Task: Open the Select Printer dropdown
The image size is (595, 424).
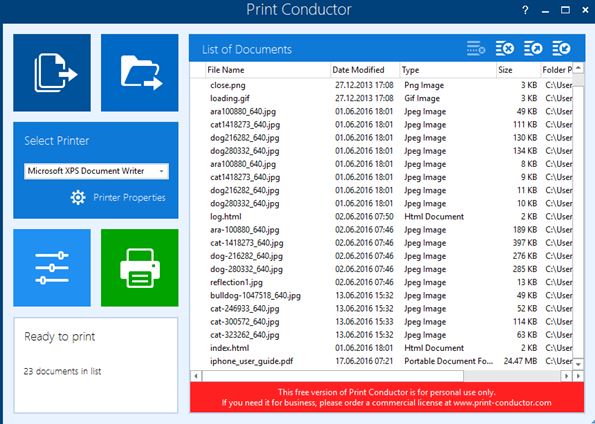Action: tap(96, 171)
